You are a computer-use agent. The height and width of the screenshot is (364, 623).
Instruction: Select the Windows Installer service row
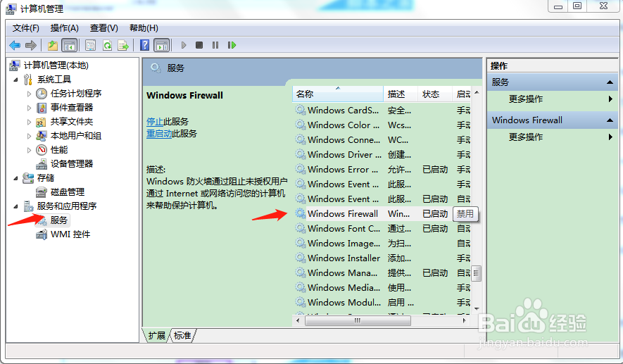tap(382, 258)
